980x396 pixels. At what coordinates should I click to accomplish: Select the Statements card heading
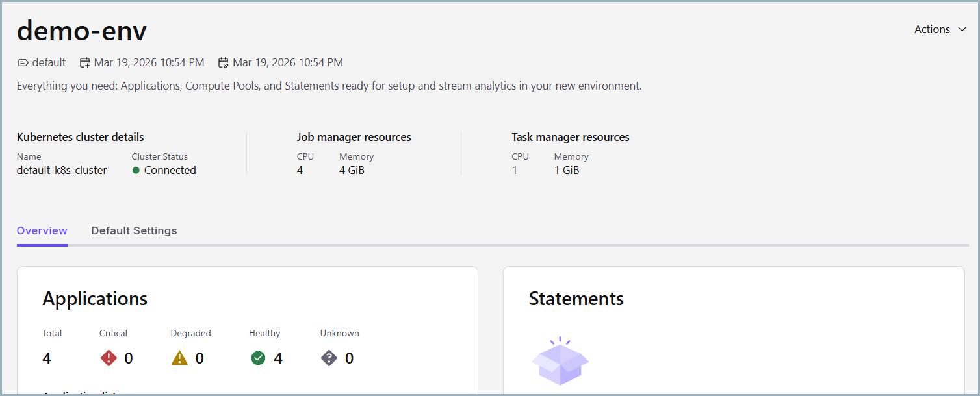tap(576, 299)
